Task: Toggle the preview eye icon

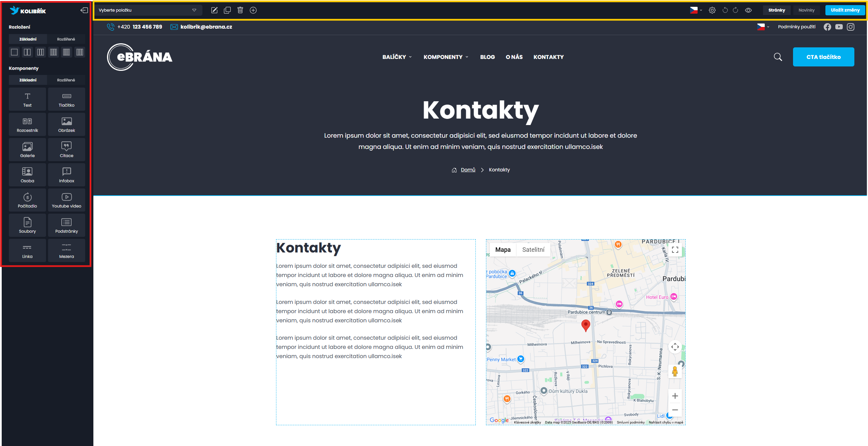Action: 748,10
